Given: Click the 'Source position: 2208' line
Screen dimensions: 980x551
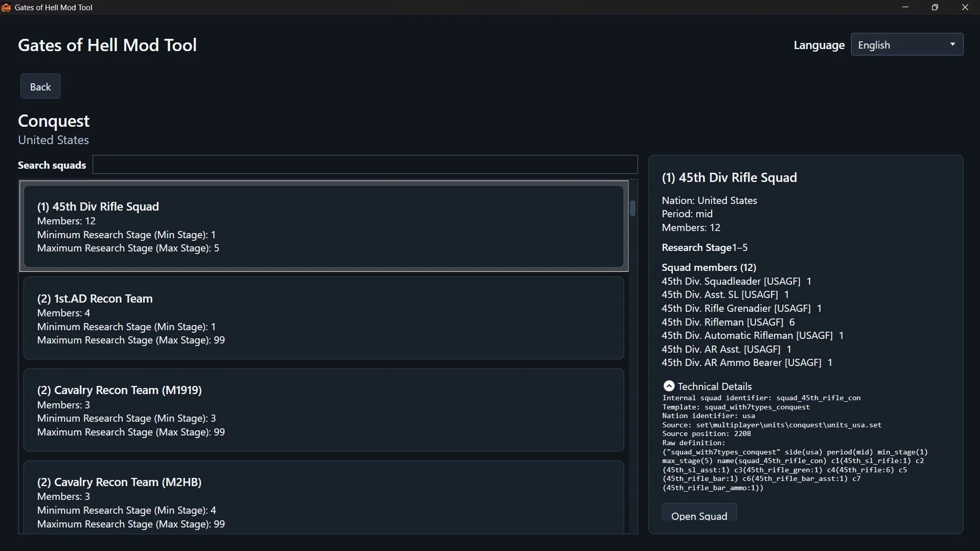Looking at the screenshot, I should tap(706, 434).
